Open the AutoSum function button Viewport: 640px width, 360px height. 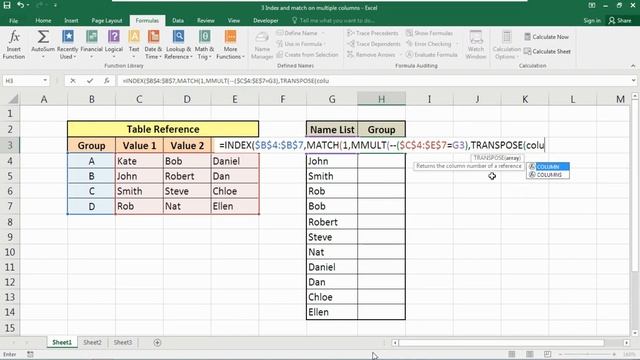click(43, 45)
